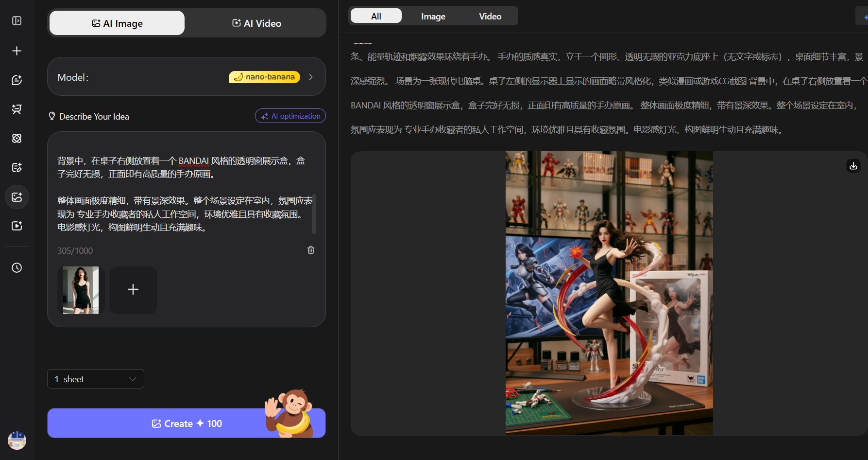The image size is (868, 460).
Task: Open the user avatar profile
Action: [17, 441]
